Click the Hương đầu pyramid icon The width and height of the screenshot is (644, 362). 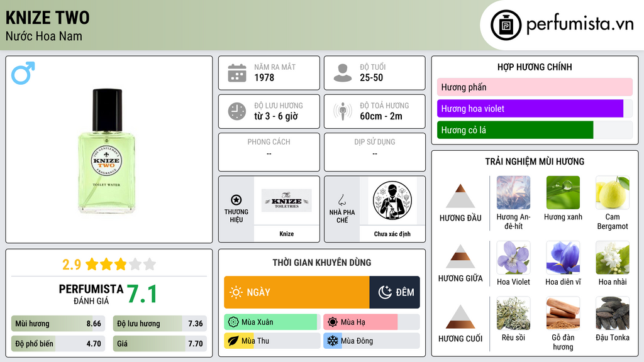click(460, 196)
